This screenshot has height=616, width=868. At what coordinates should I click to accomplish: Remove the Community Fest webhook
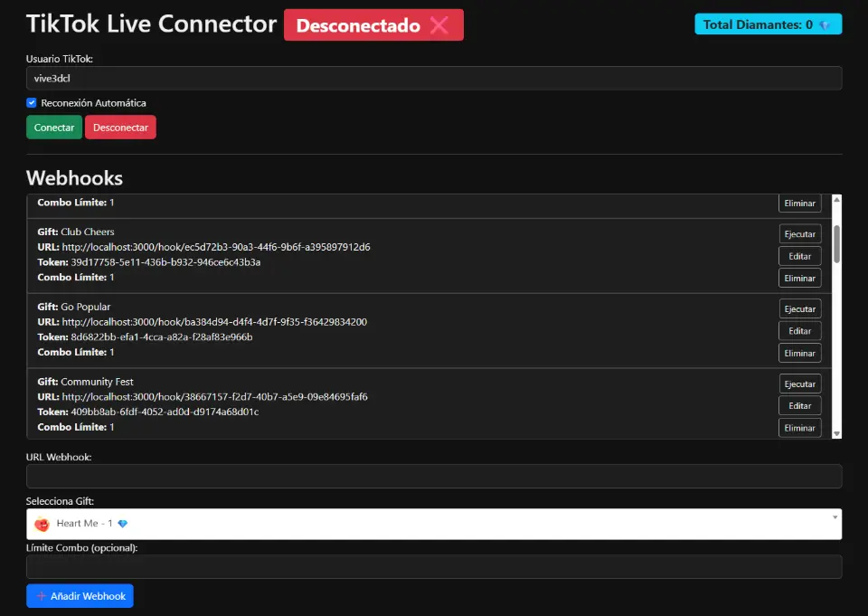pyautogui.click(x=799, y=428)
